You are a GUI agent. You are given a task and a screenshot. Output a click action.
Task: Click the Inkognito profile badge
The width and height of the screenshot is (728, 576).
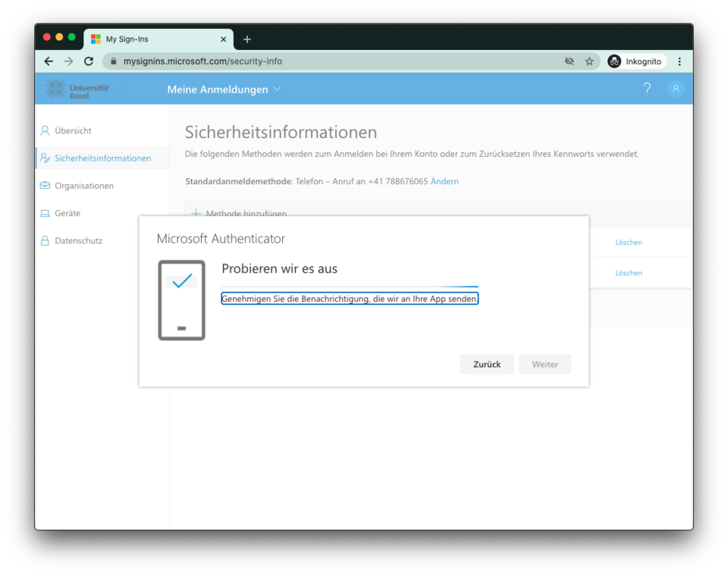click(635, 61)
